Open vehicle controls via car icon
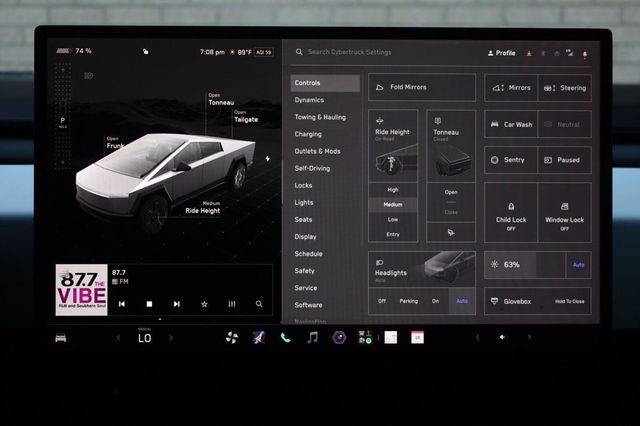 point(61,338)
